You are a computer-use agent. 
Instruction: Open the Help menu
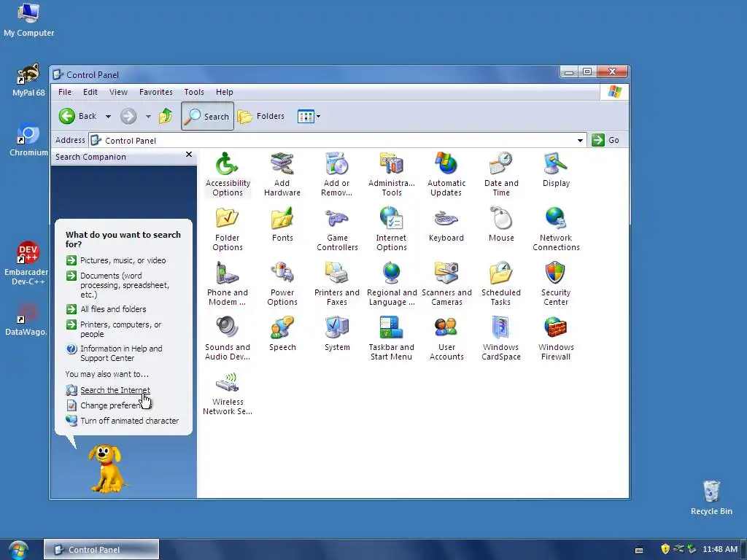click(225, 92)
